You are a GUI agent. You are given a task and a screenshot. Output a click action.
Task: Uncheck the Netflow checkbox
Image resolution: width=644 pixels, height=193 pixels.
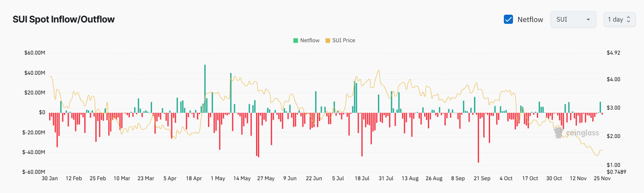coord(508,19)
